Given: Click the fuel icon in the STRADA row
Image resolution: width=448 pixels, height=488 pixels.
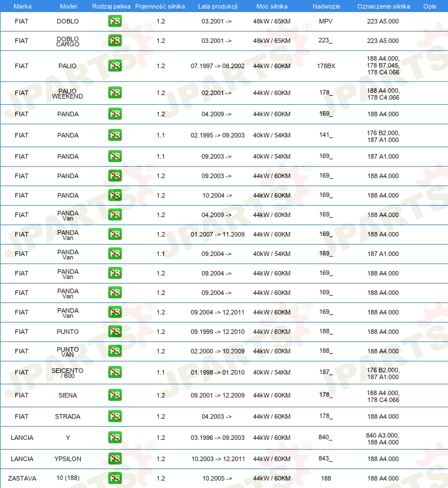Looking at the screenshot, I should [x=115, y=416].
